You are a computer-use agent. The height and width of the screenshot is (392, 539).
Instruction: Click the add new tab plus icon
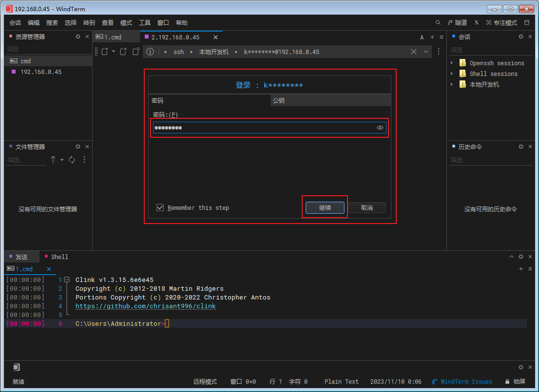click(432, 37)
